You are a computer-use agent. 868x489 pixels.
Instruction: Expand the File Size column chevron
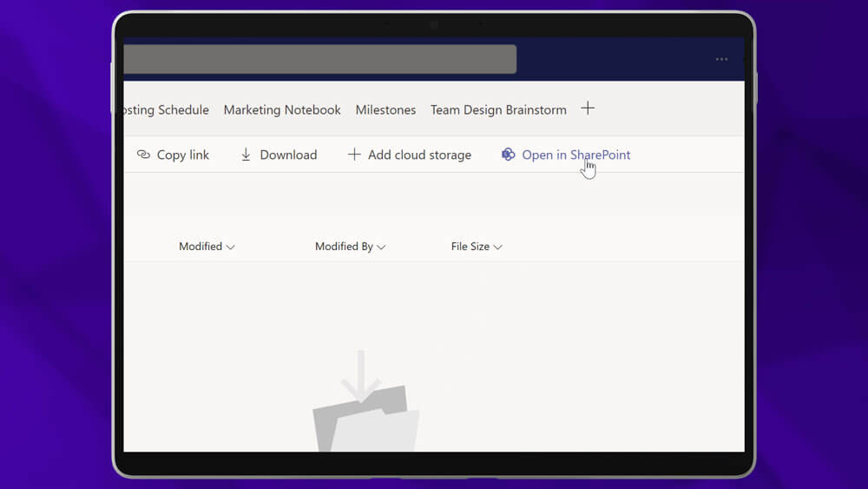[498, 247]
